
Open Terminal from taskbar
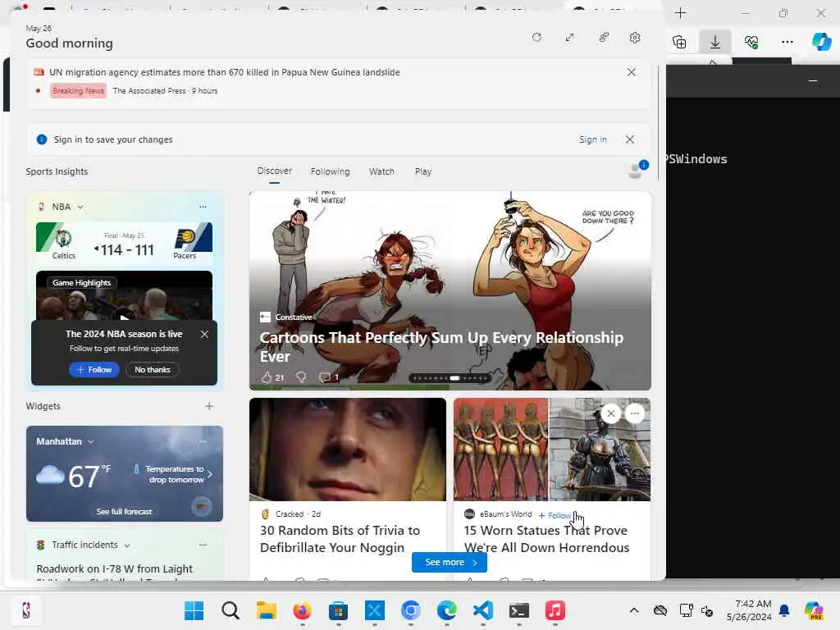(x=518, y=610)
